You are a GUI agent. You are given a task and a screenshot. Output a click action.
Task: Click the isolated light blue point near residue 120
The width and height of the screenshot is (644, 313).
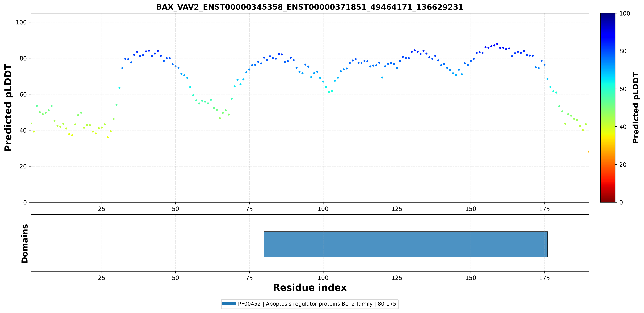pos(382,78)
